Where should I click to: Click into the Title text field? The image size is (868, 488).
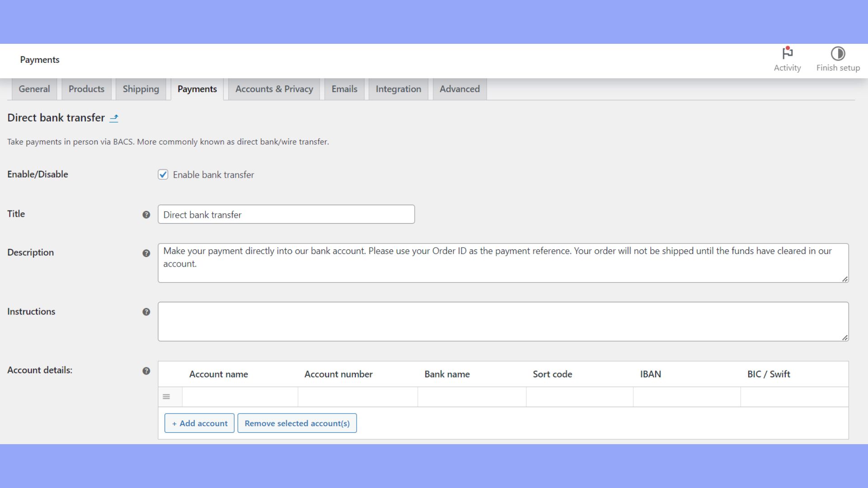286,215
